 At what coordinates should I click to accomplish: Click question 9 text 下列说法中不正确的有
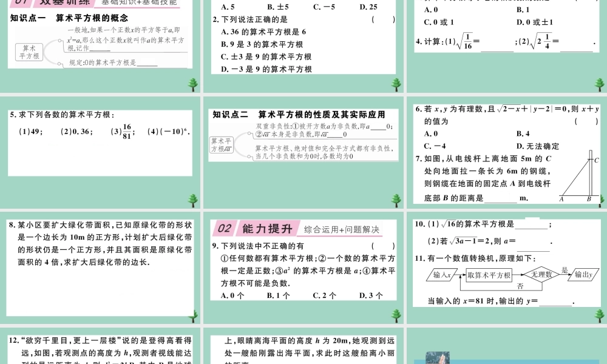coord(262,246)
